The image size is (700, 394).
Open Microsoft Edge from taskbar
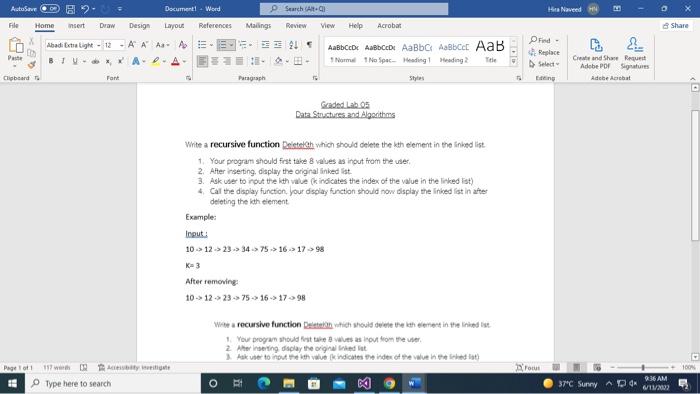264,383
